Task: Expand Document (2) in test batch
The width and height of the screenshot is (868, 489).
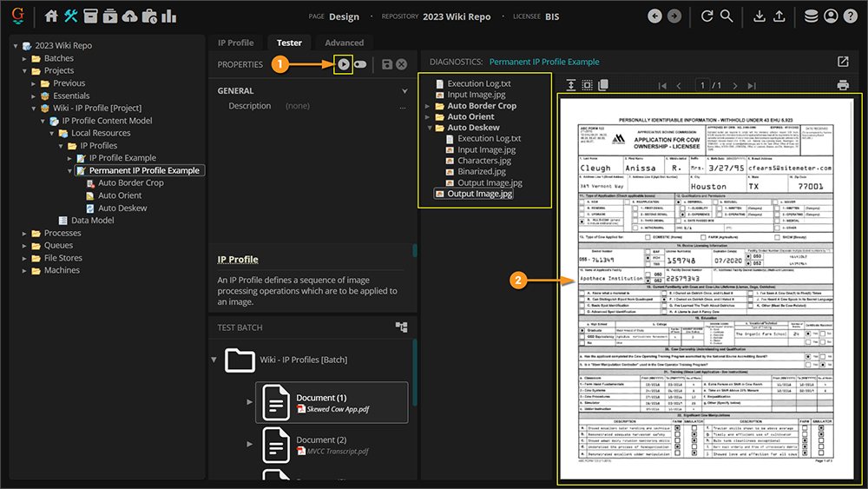Action: [251, 446]
